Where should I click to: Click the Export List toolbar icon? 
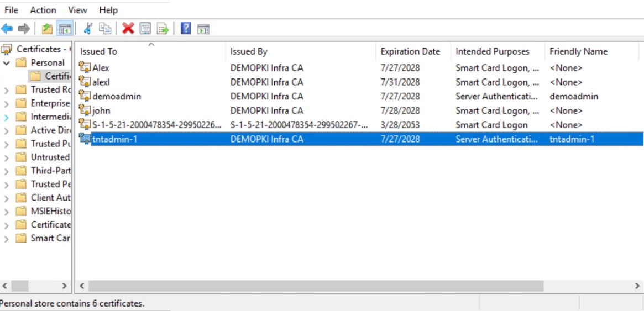[x=163, y=29]
